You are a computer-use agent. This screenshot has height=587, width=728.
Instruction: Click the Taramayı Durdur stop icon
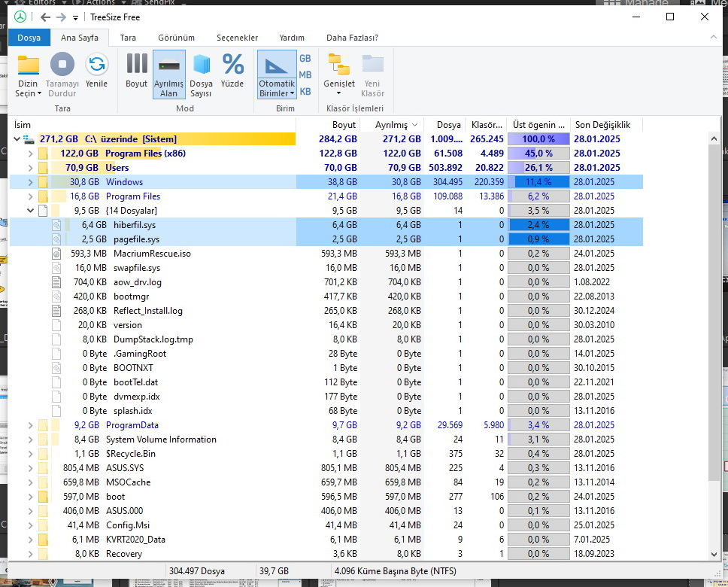(62, 64)
